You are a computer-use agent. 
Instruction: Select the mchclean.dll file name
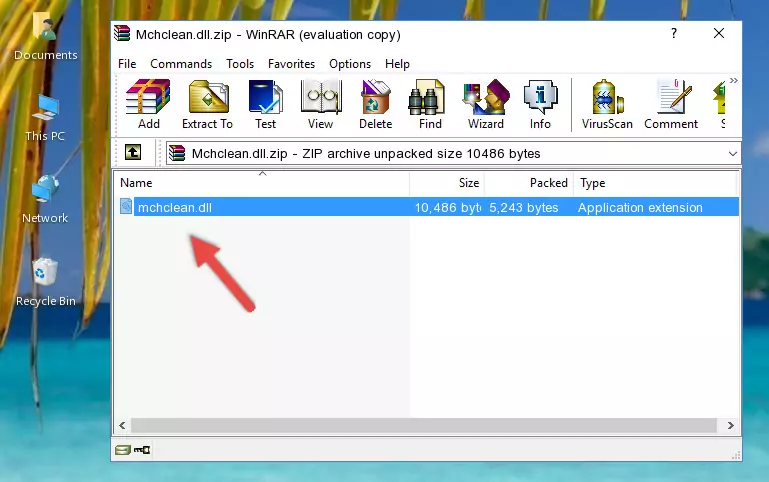[x=175, y=207]
